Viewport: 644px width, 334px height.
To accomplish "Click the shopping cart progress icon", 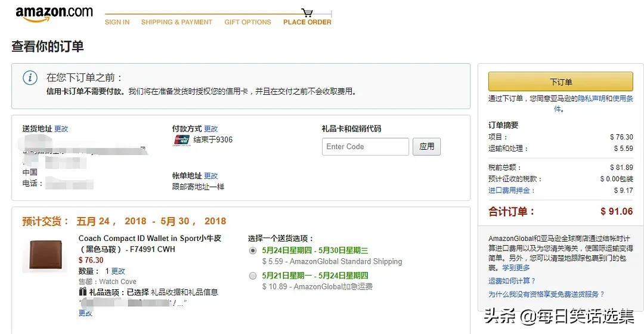I will [307, 13].
